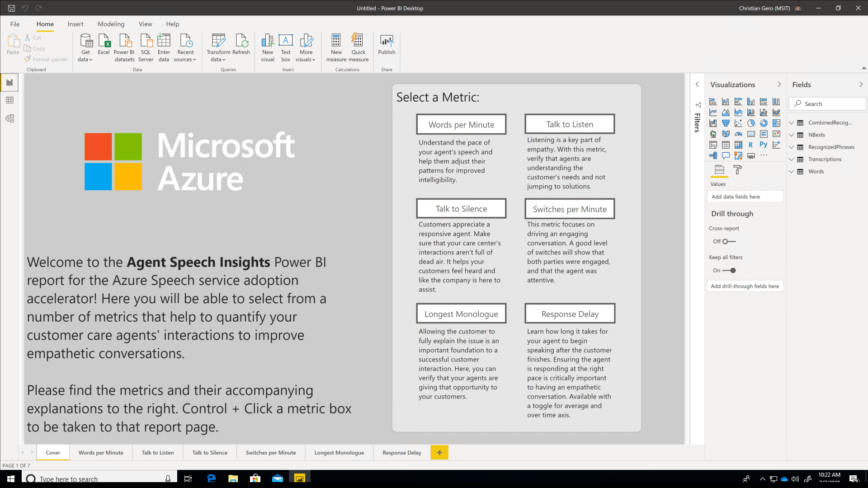
Task: Insert the gauge visualization
Action: click(738, 134)
